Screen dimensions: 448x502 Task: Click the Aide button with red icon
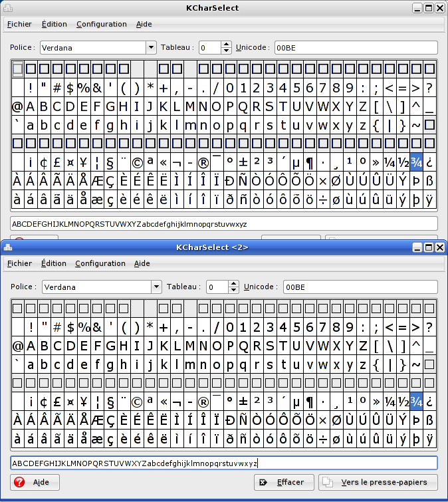click(35, 482)
